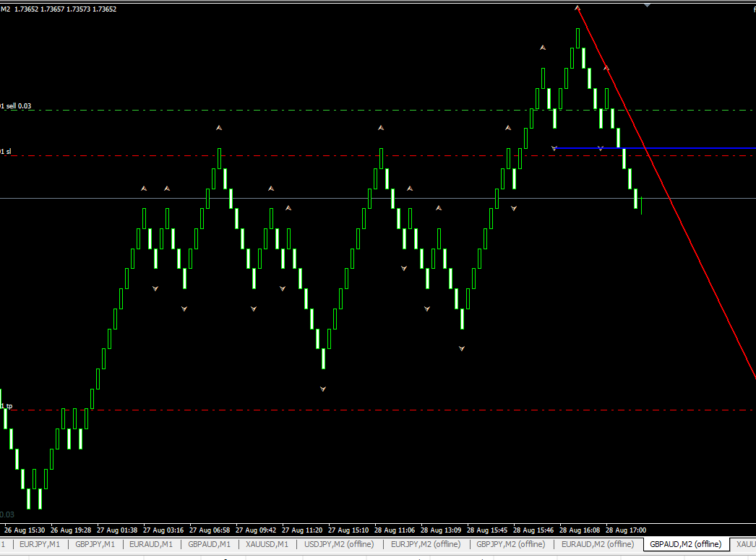This screenshot has width=756, height=560.
Task: Click the '26 Aug 19:28' time label
Action: tap(71, 530)
